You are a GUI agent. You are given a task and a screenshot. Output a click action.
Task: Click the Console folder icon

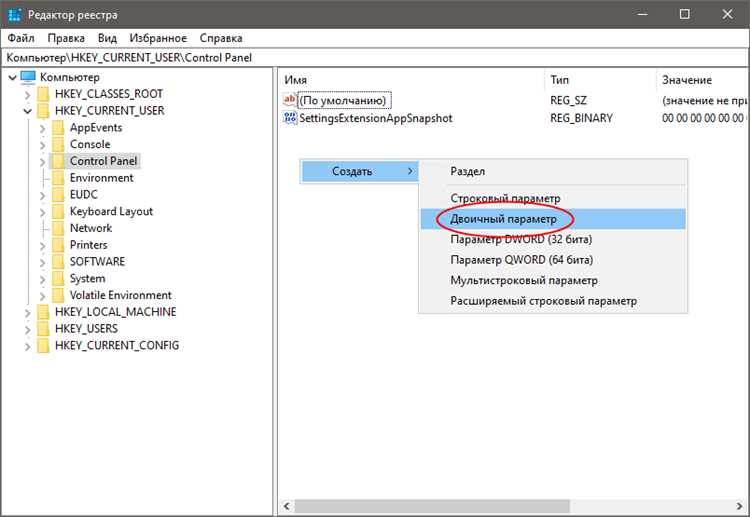[58, 144]
